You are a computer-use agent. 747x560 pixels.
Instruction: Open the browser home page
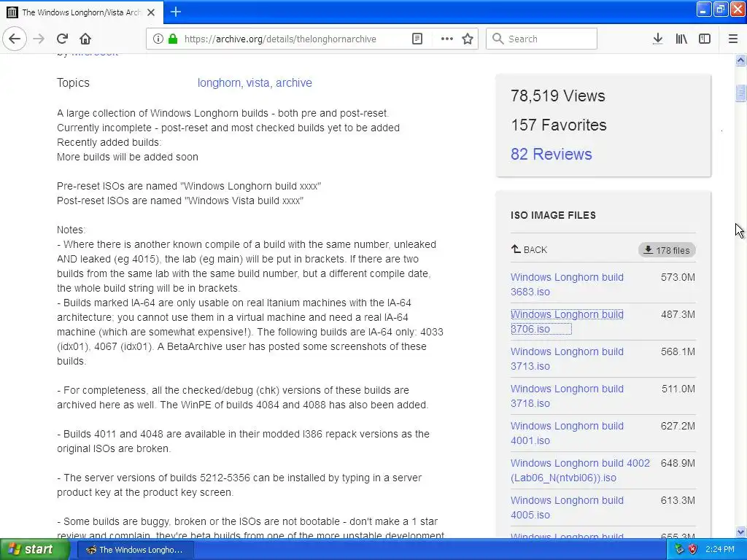coord(85,39)
